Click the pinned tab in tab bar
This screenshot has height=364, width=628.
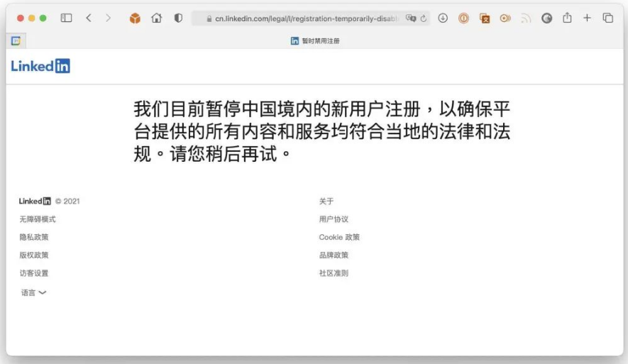click(x=16, y=41)
